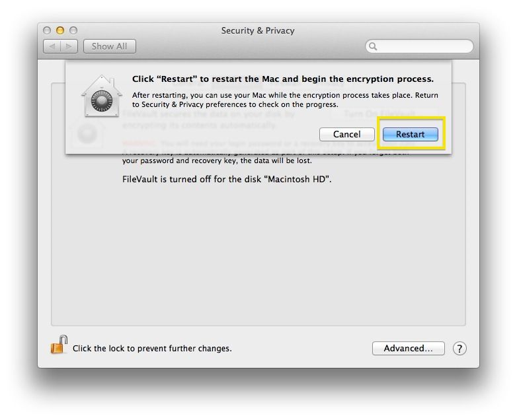517x420 pixels.
Task: Click the Security & Privacy window title
Action: point(258,30)
